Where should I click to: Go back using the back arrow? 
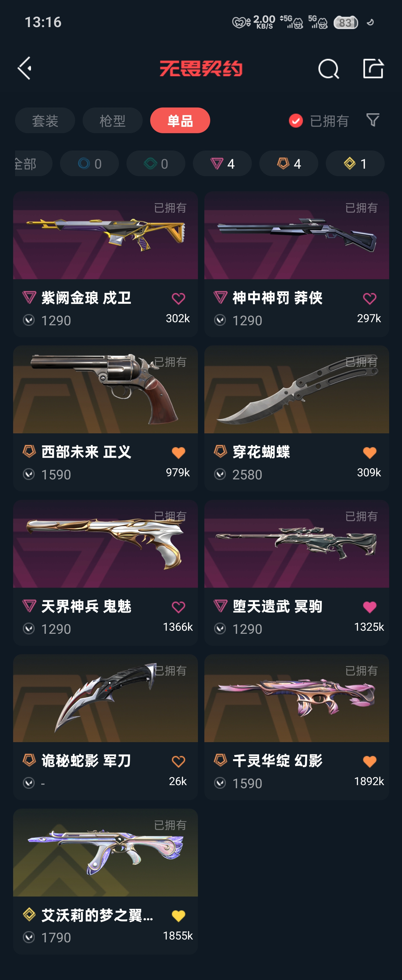[x=25, y=68]
